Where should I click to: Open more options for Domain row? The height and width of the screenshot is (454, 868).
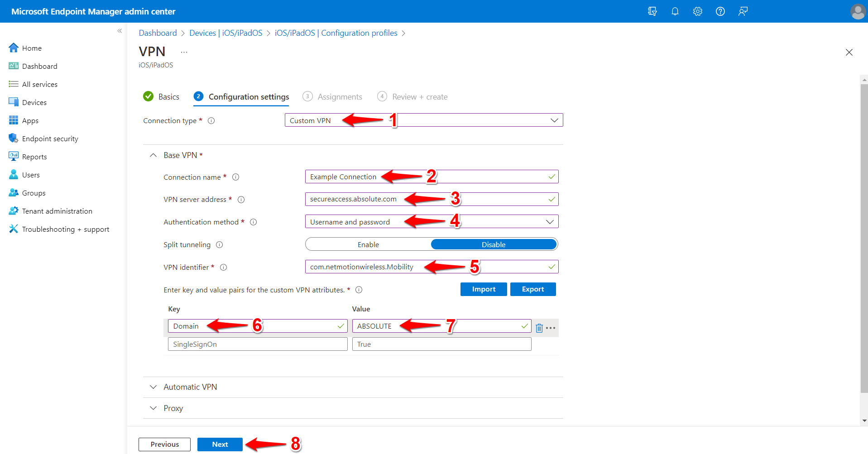(551, 328)
